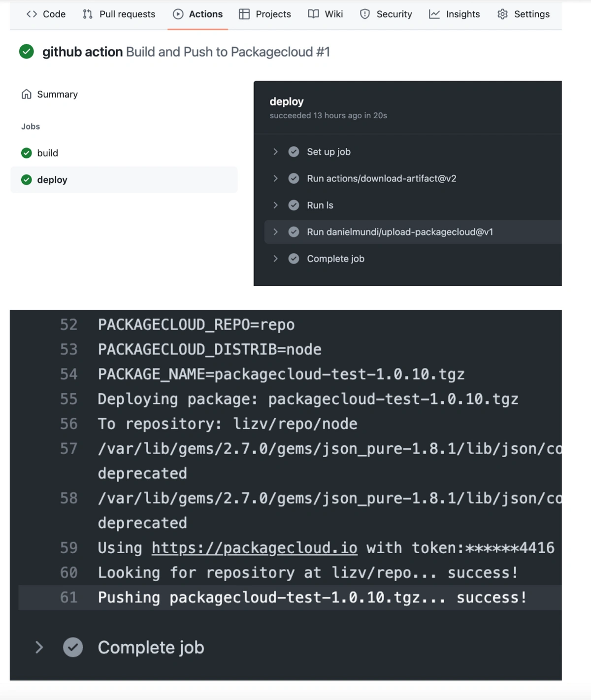Viewport: 591px width, 700px height.
Task: Expand the large Complete job chevron
Action: point(39,647)
